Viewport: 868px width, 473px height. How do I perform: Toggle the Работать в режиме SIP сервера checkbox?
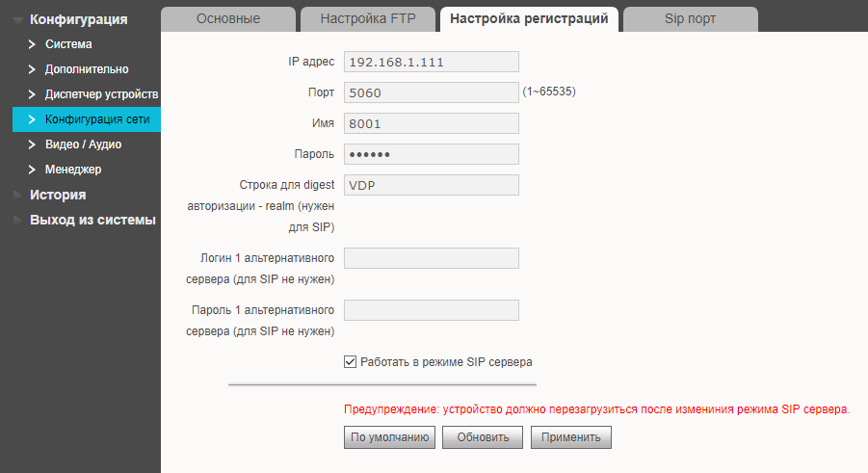tap(350, 362)
